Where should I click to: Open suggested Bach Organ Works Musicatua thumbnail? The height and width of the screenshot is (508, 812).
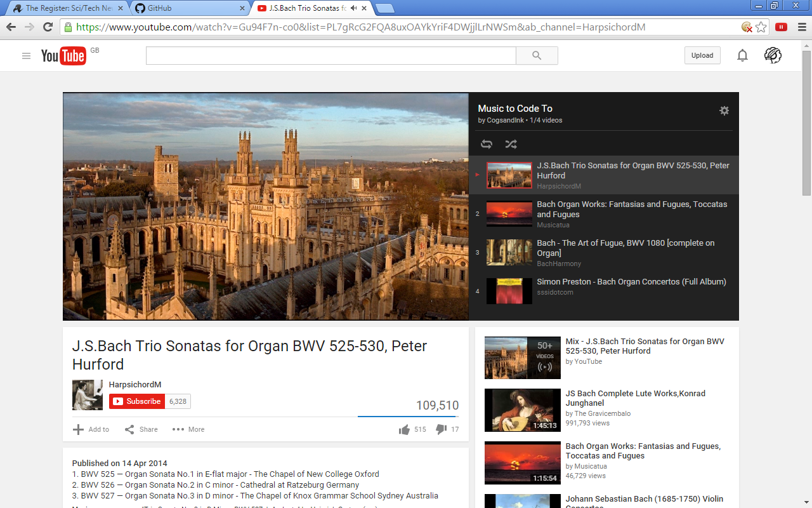(x=523, y=463)
